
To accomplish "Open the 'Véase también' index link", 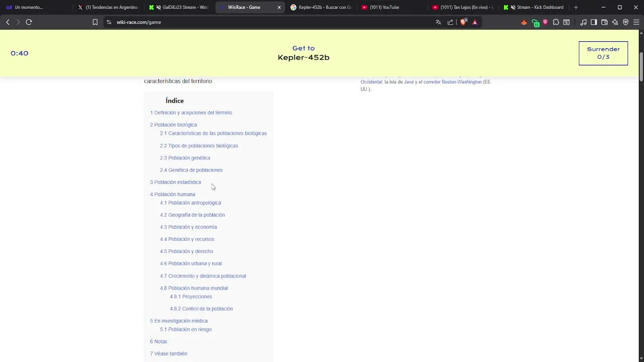I will (169, 353).
